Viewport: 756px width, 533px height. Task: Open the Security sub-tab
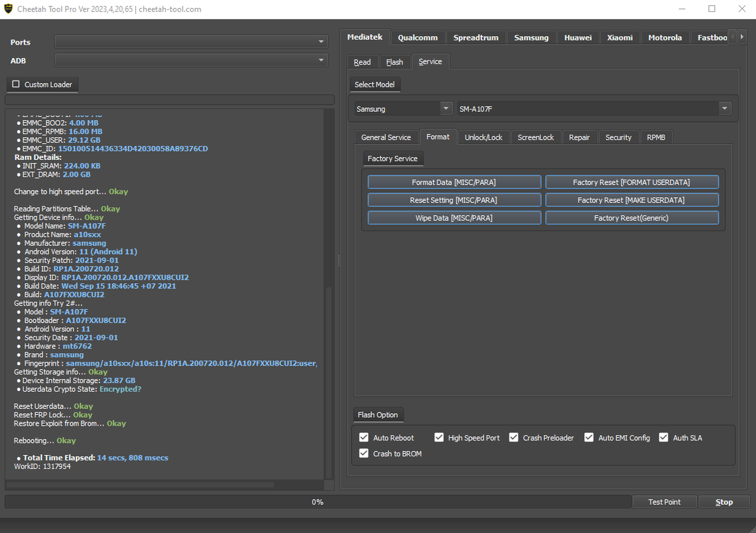pyautogui.click(x=618, y=137)
